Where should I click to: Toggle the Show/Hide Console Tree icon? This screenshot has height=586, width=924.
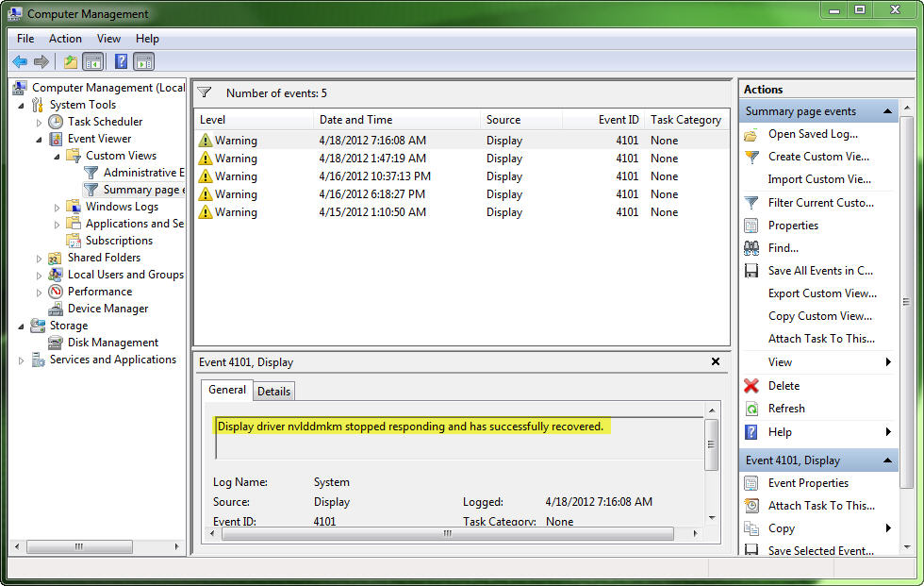pyautogui.click(x=93, y=61)
